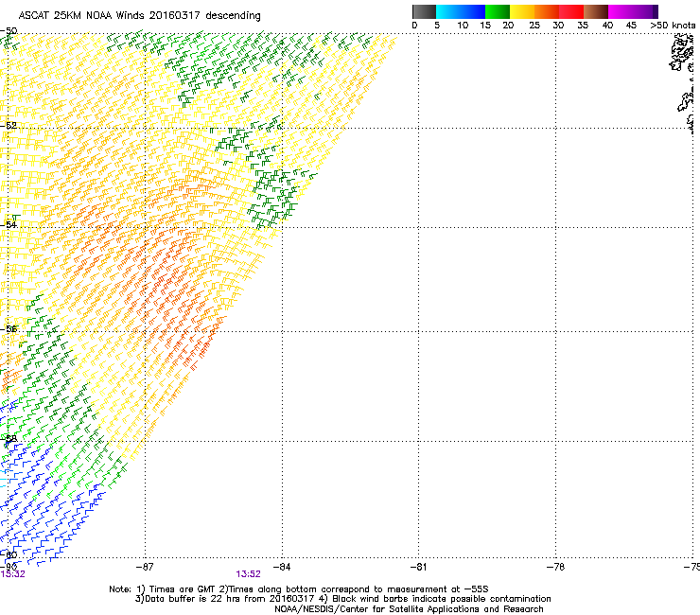Click the brown 35-40 knots legend segment

pos(596,11)
